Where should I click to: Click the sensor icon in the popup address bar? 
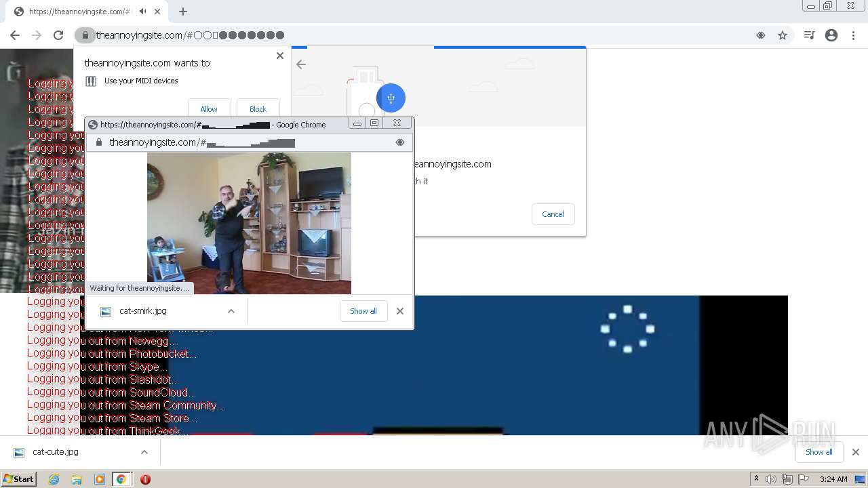click(400, 142)
